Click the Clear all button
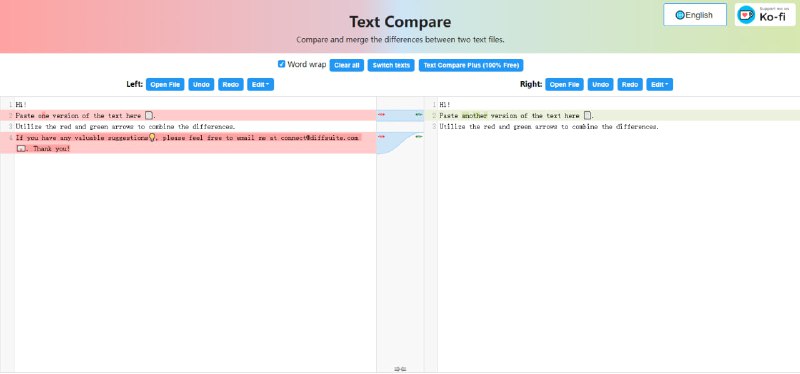The height and width of the screenshot is (374, 800). click(346, 65)
